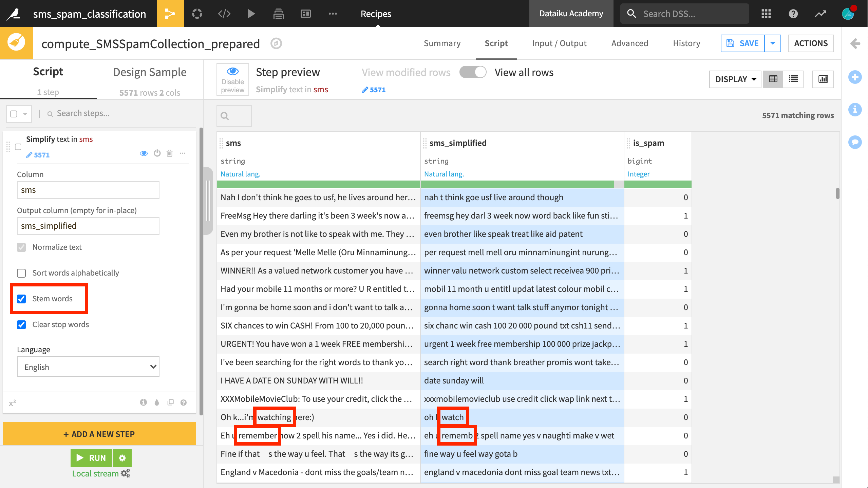Open the Design Sample tab
This screenshot has height=488, width=868.
(150, 72)
